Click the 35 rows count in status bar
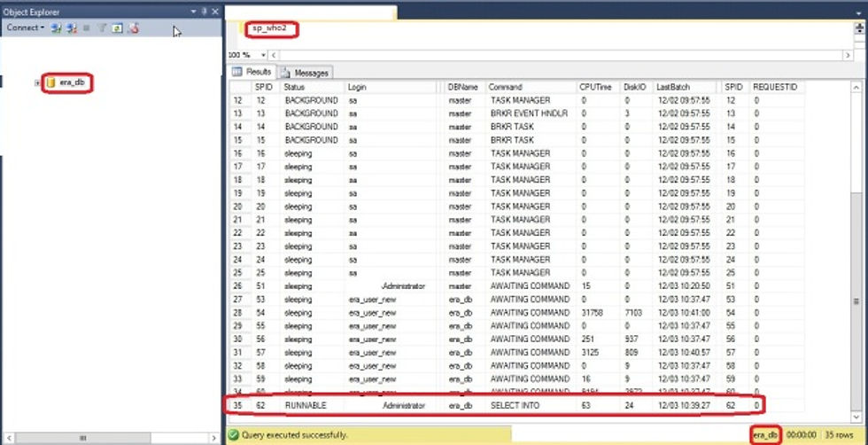This screenshot has width=868, height=445. (x=840, y=435)
